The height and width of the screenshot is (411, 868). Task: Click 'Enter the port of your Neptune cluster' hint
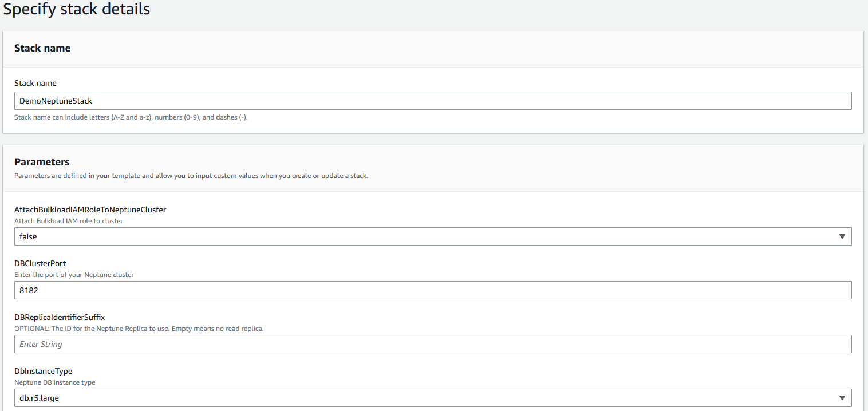74,275
